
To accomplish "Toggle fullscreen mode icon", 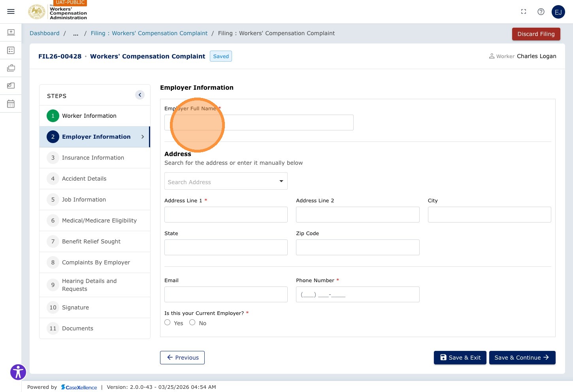I will click(x=524, y=12).
